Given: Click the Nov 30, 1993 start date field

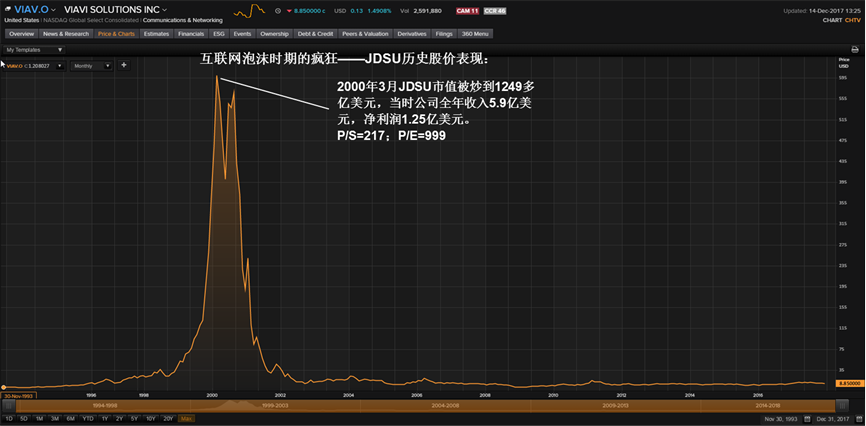Looking at the screenshot, I should point(780,418).
